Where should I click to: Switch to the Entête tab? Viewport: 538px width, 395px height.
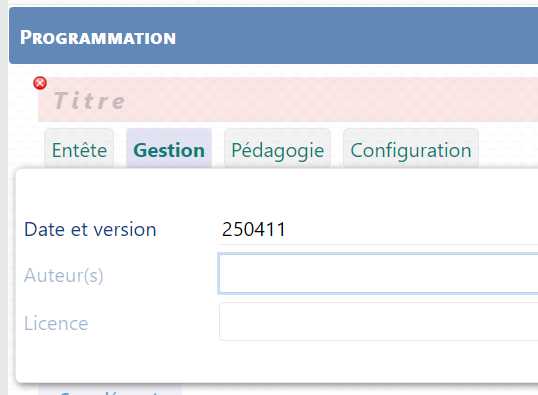click(x=79, y=150)
